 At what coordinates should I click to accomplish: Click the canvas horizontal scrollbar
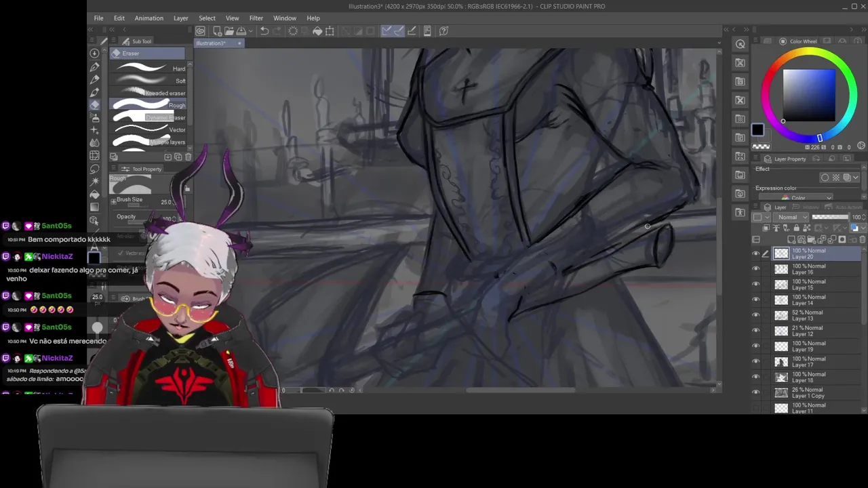521,390
